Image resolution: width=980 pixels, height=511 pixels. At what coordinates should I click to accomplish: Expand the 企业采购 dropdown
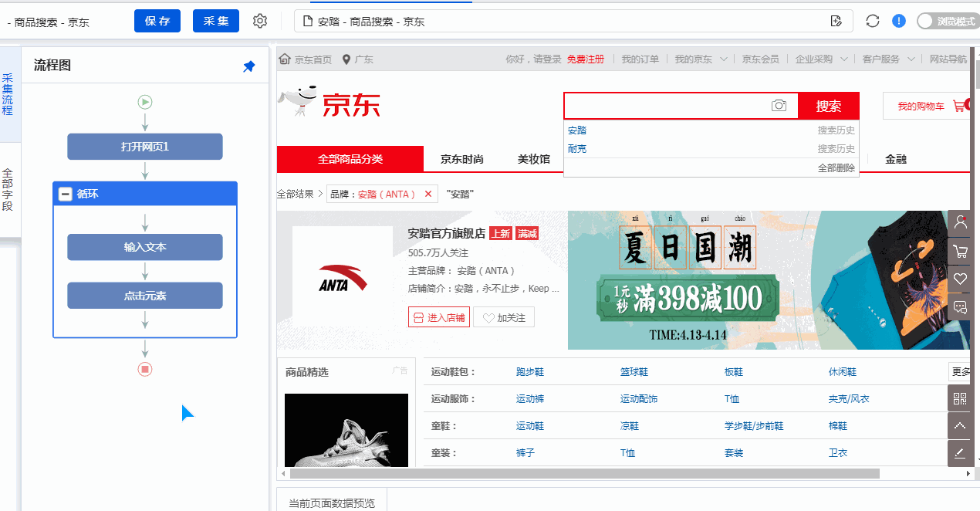pyautogui.click(x=844, y=59)
